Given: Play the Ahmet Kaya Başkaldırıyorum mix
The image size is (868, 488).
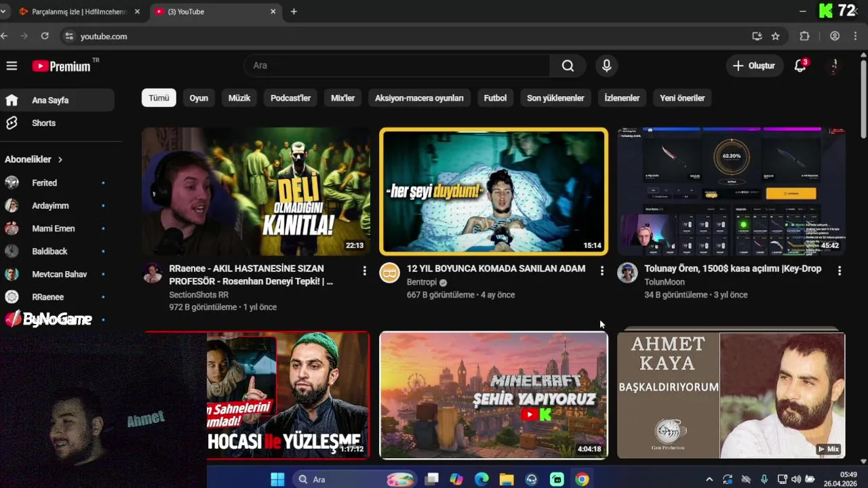Looking at the screenshot, I should pos(731,395).
